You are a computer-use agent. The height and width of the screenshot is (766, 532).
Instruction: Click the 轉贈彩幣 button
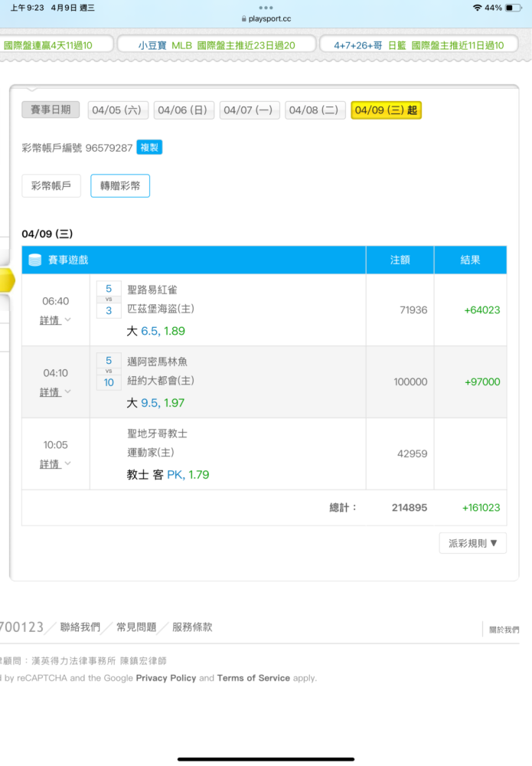(120, 186)
